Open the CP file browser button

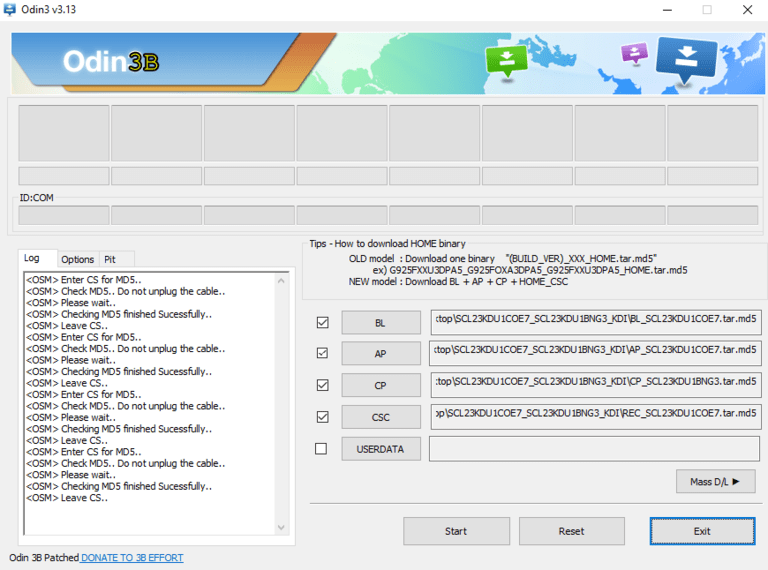coord(381,385)
